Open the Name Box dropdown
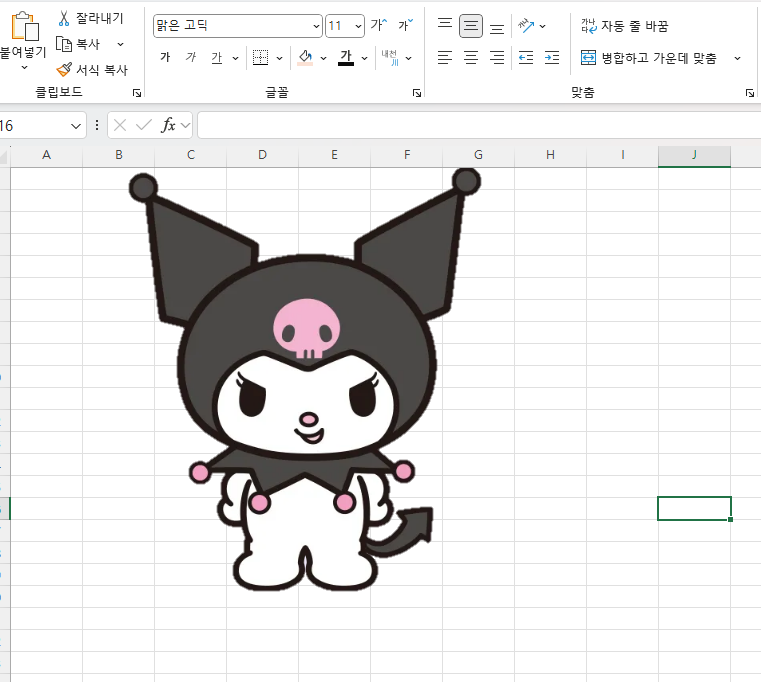761x682 pixels. pyautogui.click(x=76, y=126)
